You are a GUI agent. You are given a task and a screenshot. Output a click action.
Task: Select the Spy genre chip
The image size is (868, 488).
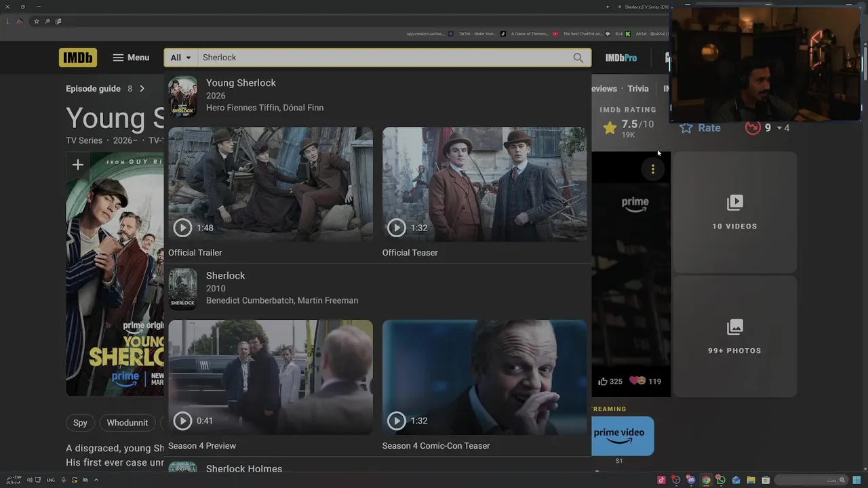[x=80, y=423]
